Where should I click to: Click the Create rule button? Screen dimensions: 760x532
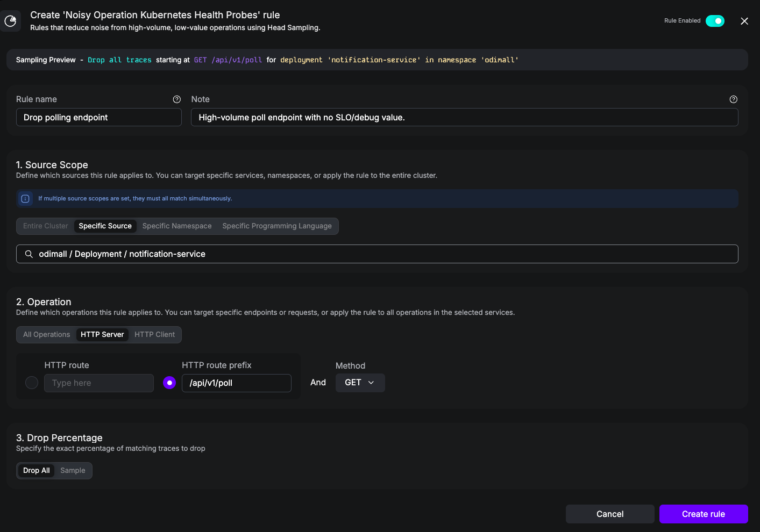(704, 514)
